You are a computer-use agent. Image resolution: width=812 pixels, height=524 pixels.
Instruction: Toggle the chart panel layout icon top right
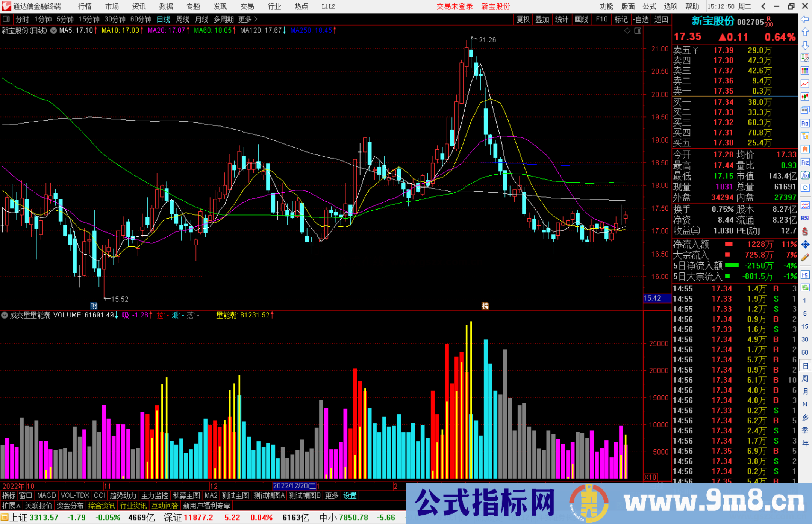click(x=638, y=31)
